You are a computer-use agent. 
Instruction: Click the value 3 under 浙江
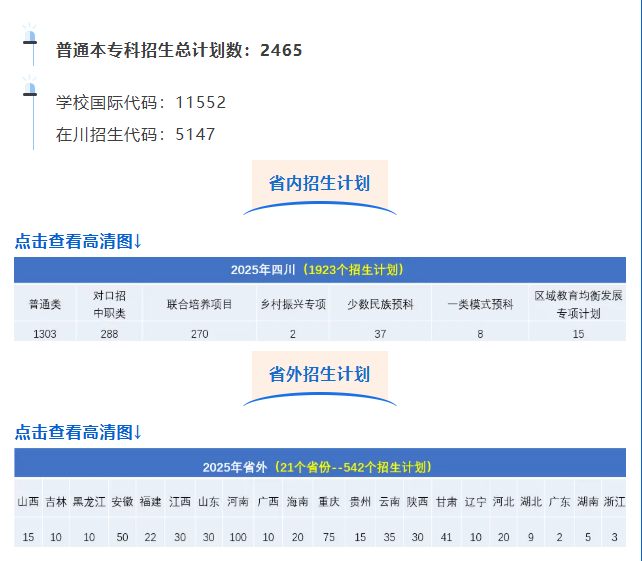point(614,537)
